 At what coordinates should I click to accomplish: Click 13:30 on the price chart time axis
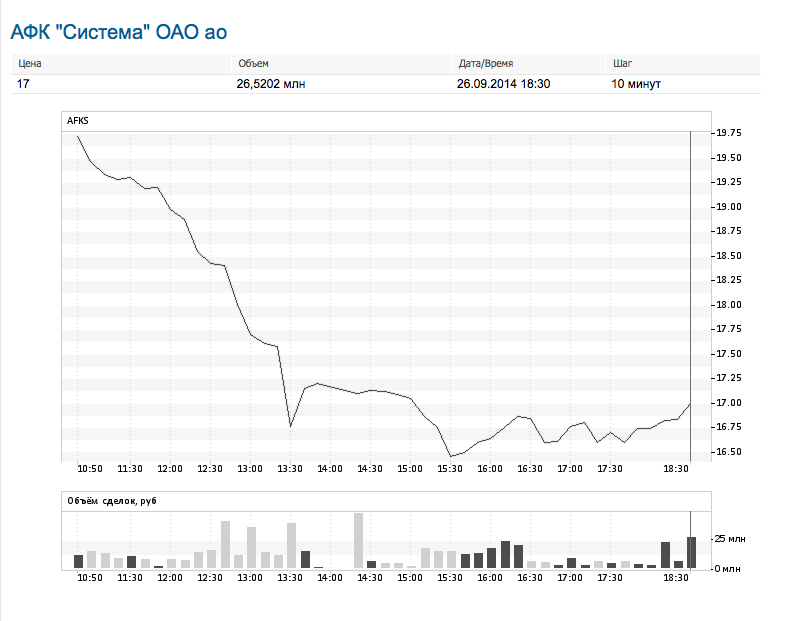[290, 468]
